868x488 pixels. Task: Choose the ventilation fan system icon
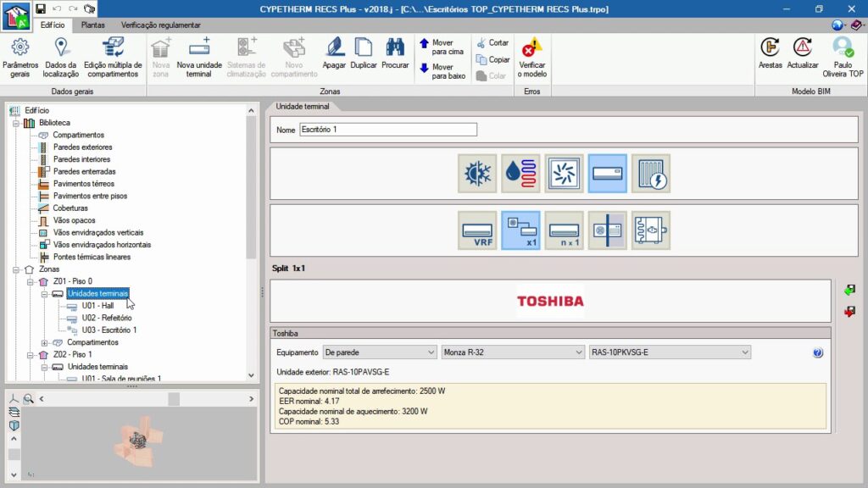coord(564,173)
